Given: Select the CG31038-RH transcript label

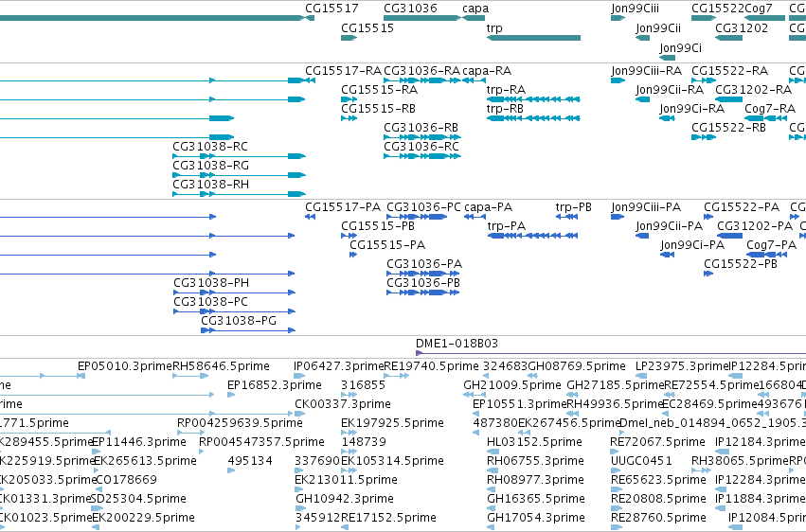Looking at the screenshot, I should pyautogui.click(x=211, y=185).
